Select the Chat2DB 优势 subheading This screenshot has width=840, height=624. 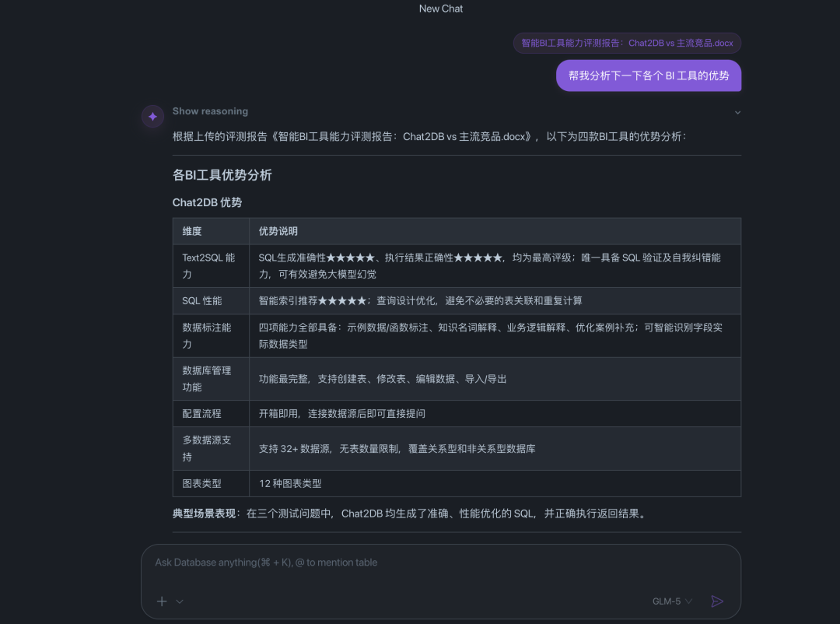click(207, 202)
